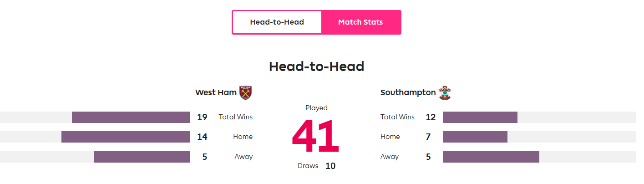Click West Ham's 19 total wins value

coord(202,117)
